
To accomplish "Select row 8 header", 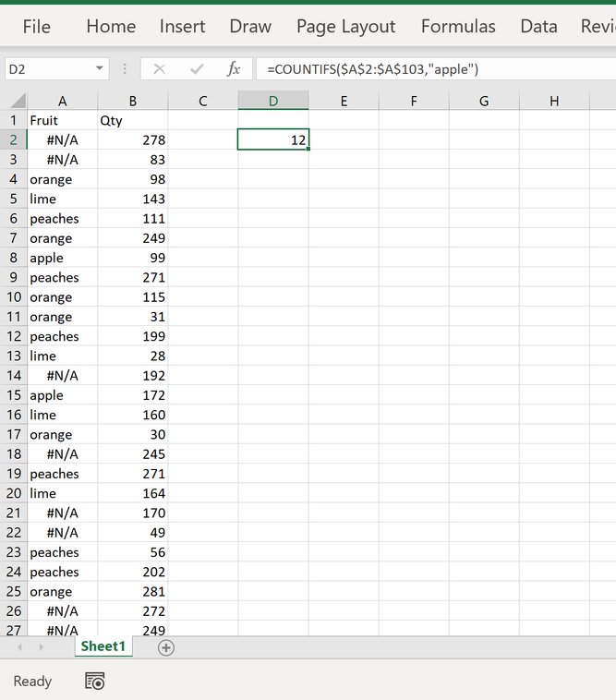I will click(x=13, y=258).
